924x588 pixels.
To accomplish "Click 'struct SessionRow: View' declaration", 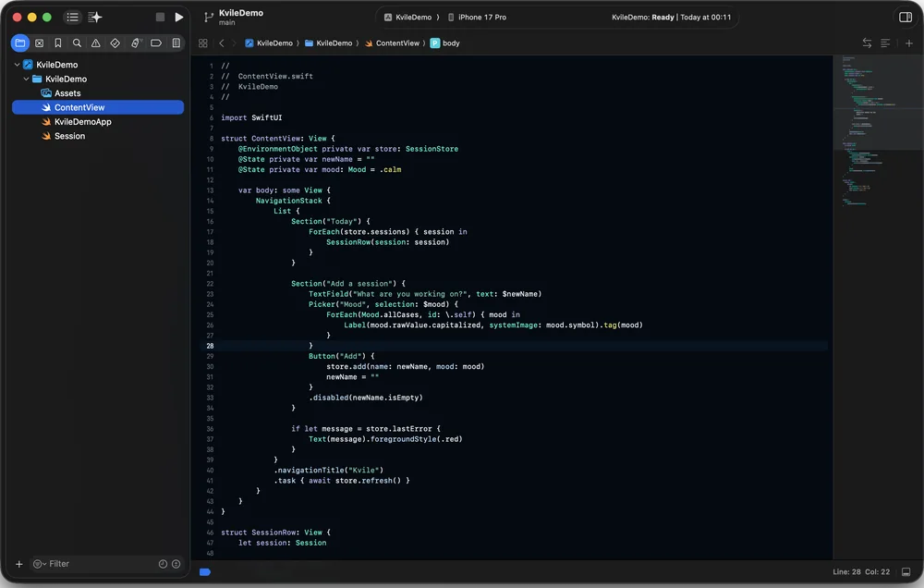I will tap(272, 533).
